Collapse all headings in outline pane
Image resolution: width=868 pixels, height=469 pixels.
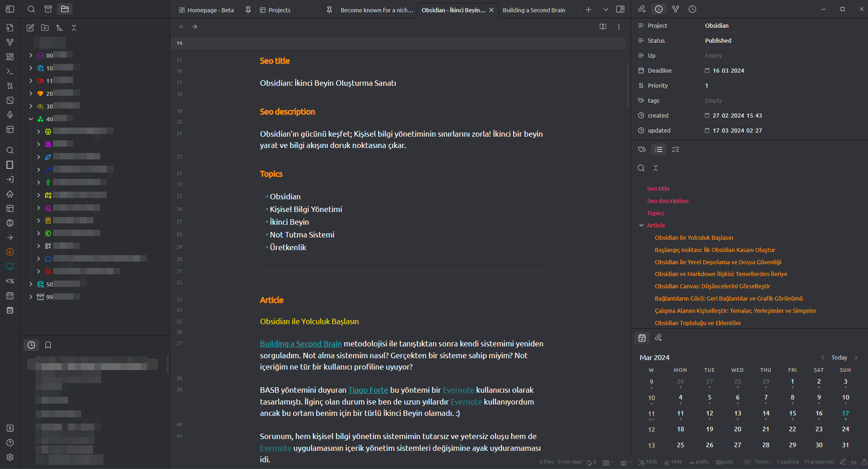(x=656, y=168)
